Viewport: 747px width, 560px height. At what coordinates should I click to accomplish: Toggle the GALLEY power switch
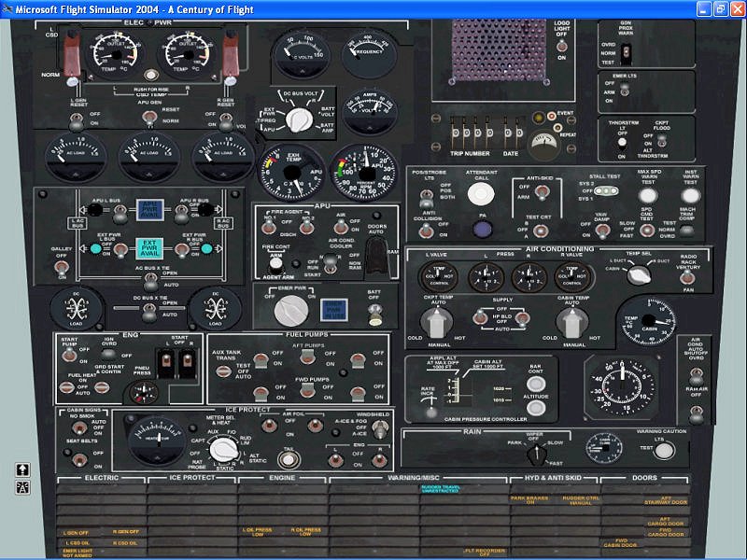62,268
